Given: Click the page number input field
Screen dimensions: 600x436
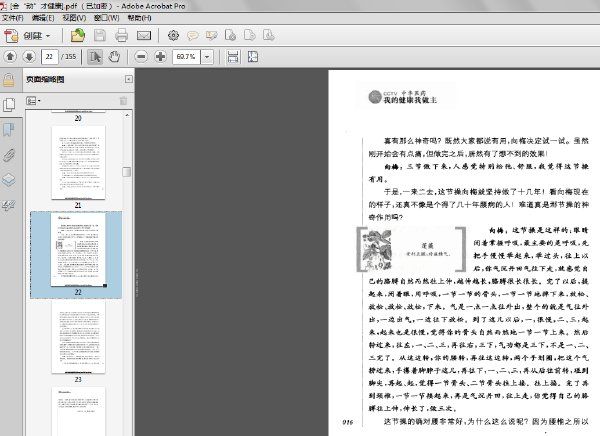Looking at the screenshot, I should click(x=50, y=57).
